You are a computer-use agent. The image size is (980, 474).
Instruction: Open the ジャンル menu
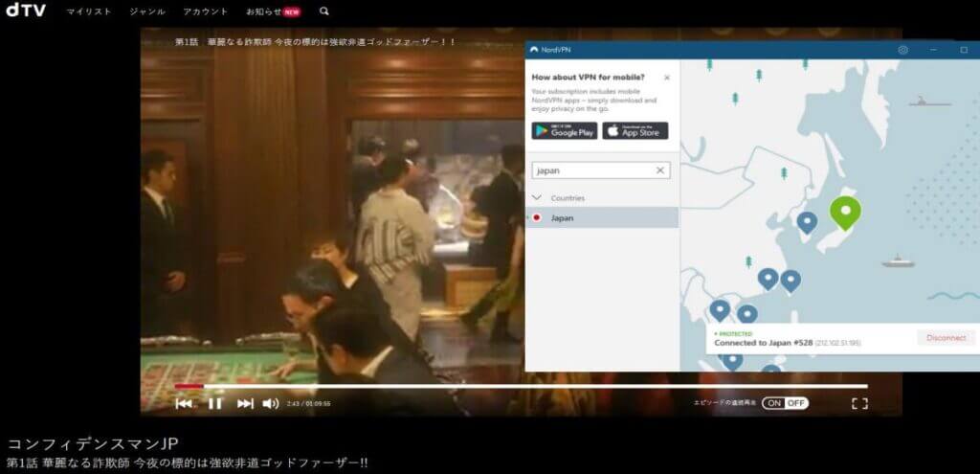pyautogui.click(x=147, y=11)
